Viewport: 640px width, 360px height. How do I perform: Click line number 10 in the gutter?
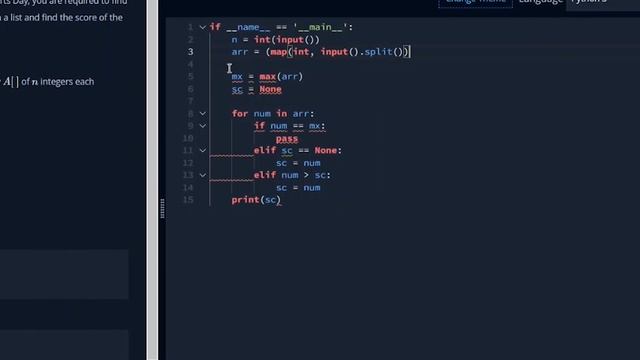pyautogui.click(x=188, y=138)
